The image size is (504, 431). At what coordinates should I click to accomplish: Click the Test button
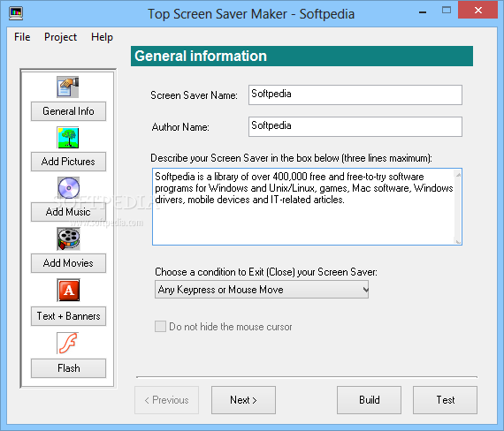pos(445,400)
